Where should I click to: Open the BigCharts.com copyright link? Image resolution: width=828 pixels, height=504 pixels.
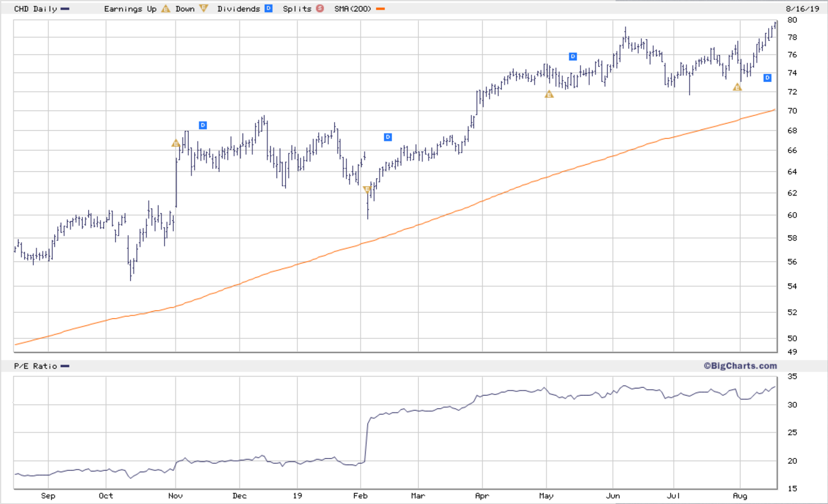click(740, 366)
